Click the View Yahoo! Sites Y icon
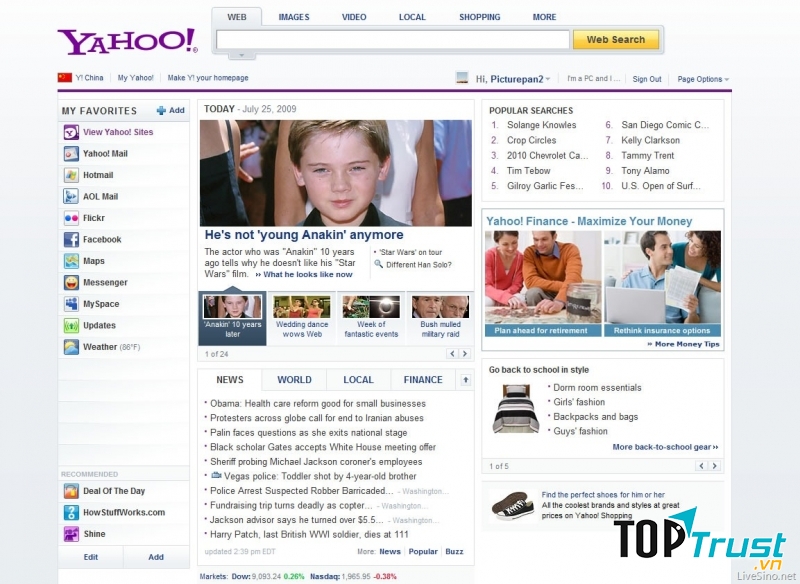The height and width of the screenshot is (584, 800). (x=71, y=132)
